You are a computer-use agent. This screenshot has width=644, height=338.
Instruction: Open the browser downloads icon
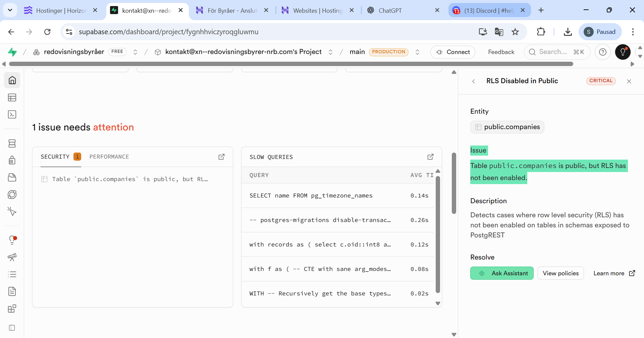coord(568,32)
